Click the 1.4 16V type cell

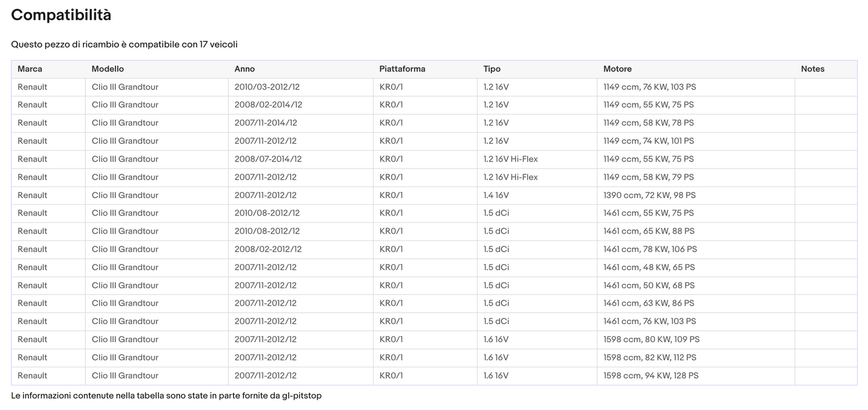tap(496, 195)
